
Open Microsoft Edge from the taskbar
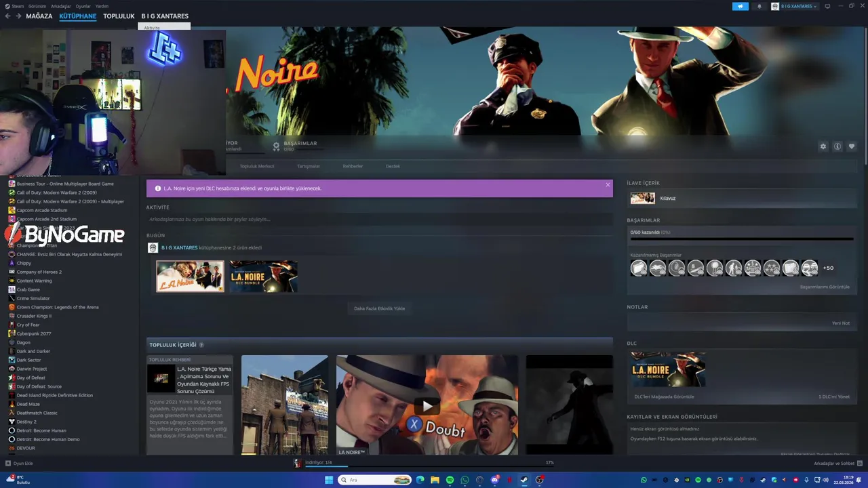coord(420,480)
